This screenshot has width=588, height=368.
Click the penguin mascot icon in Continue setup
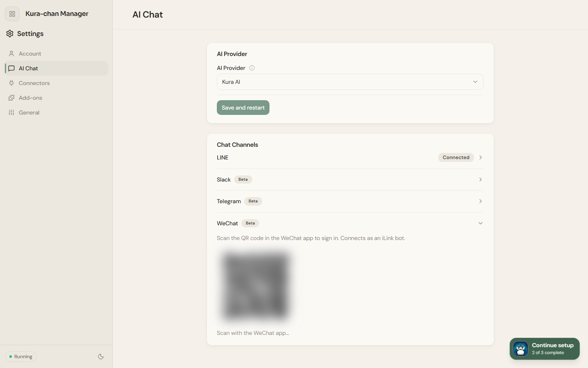coord(521,349)
